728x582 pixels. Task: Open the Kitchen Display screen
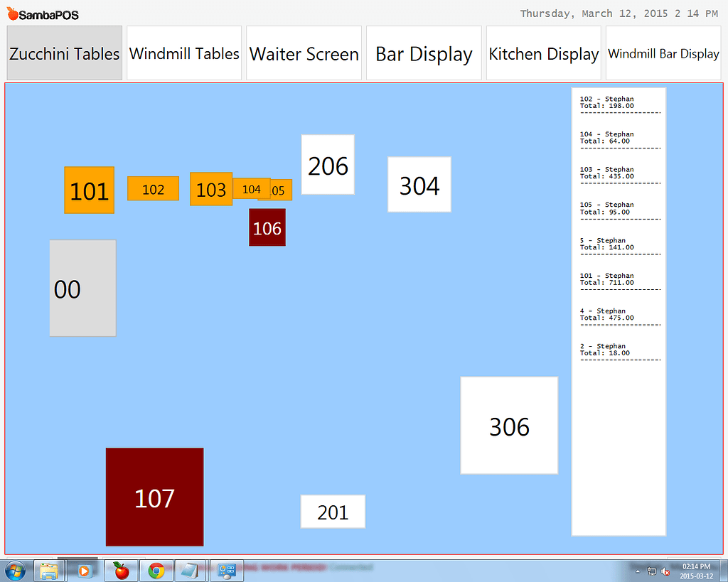click(543, 53)
